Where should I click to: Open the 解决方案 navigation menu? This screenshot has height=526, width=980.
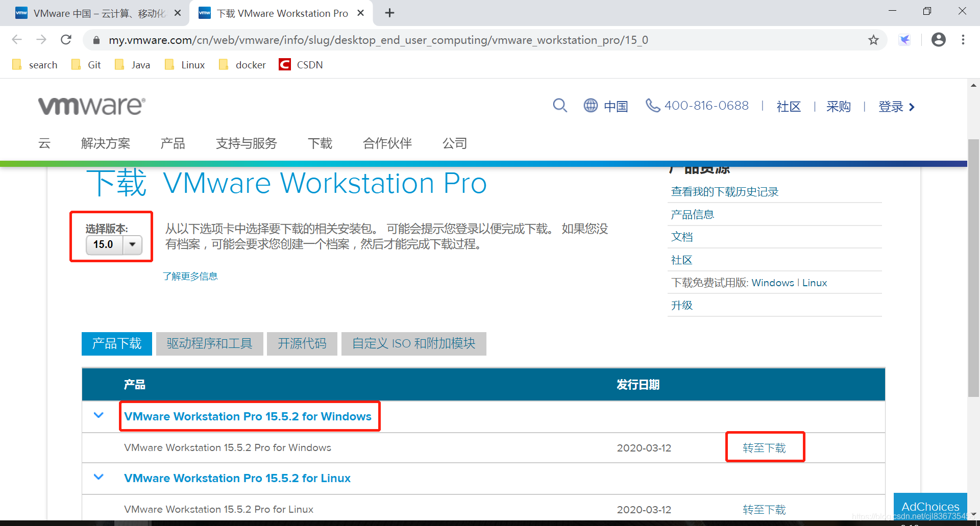[x=106, y=143]
